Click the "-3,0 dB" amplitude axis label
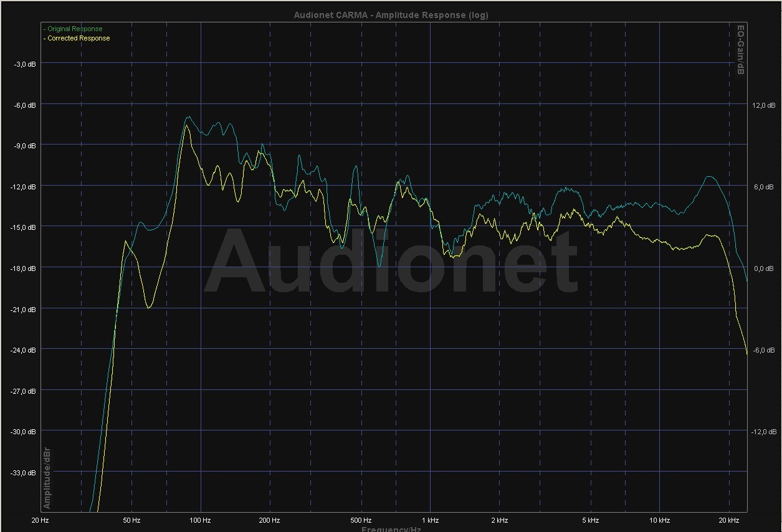782x532 pixels. click(26, 64)
